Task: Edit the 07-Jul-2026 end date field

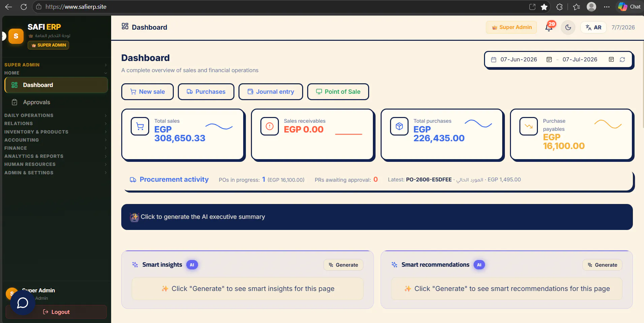Action: point(580,60)
